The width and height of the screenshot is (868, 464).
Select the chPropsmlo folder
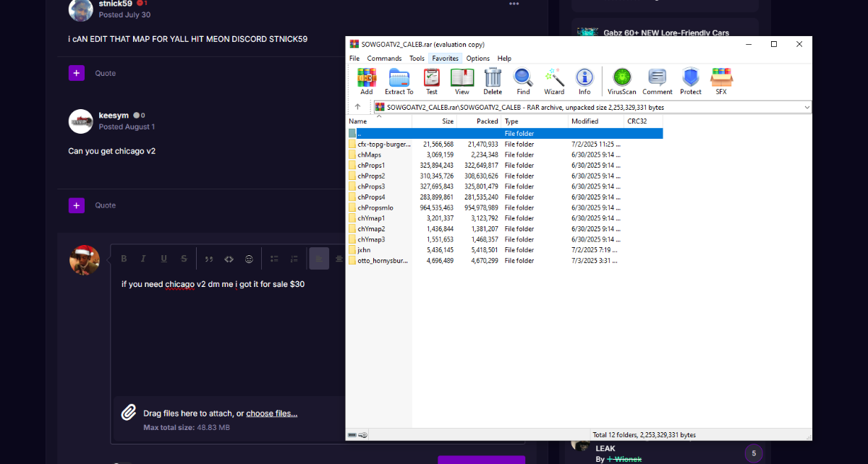(x=375, y=207)
